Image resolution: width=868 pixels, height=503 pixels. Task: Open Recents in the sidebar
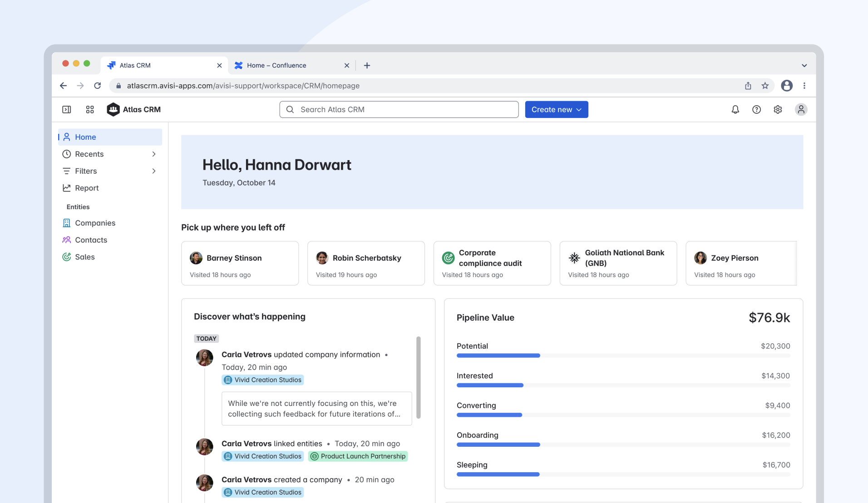tap(110, 154)
